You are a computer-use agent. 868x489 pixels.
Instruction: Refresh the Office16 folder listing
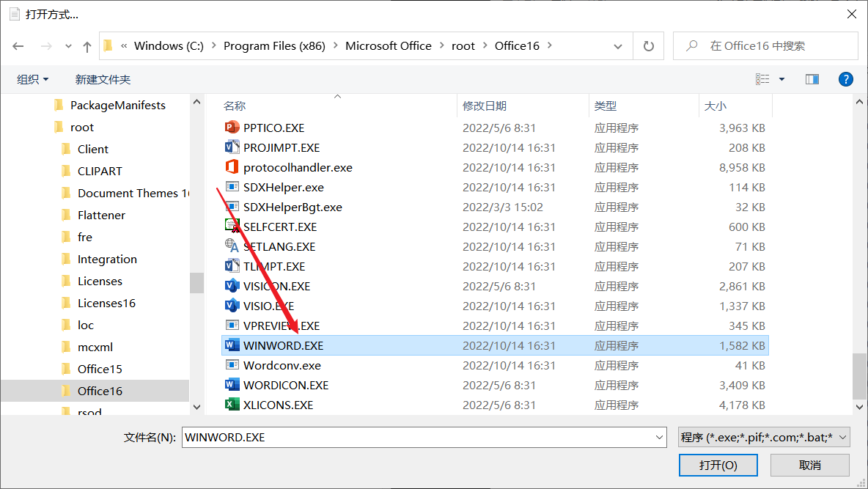649,46
